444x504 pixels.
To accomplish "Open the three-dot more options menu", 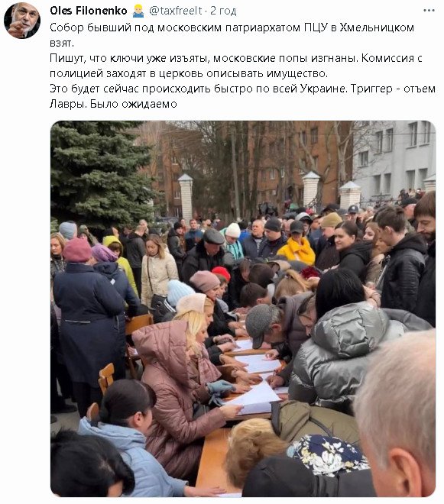I will click(x=429, y=11).
